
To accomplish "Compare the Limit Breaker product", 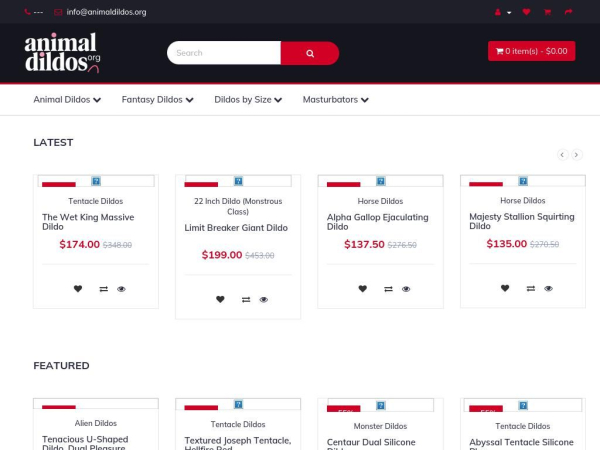I will 246,300.
